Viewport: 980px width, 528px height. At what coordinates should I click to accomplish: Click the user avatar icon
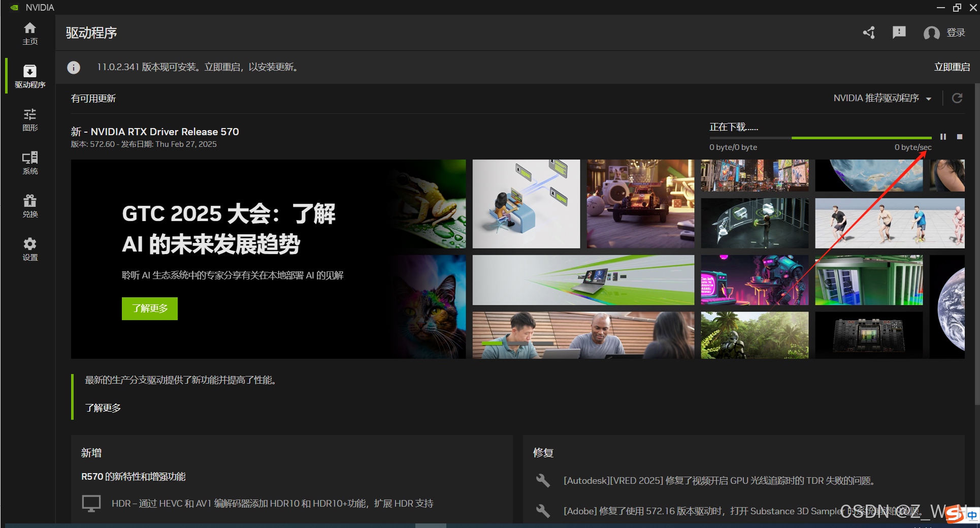(x=931, y=33)
